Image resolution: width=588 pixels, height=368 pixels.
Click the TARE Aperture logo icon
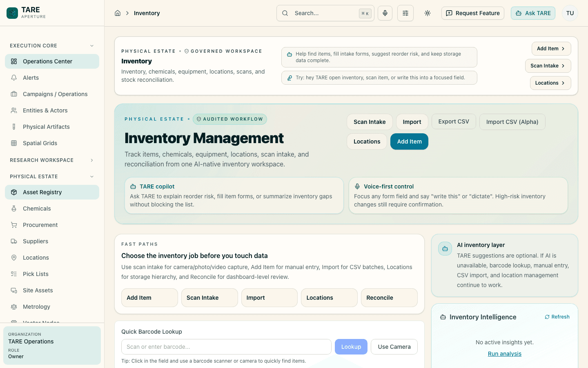pos(12,13)
